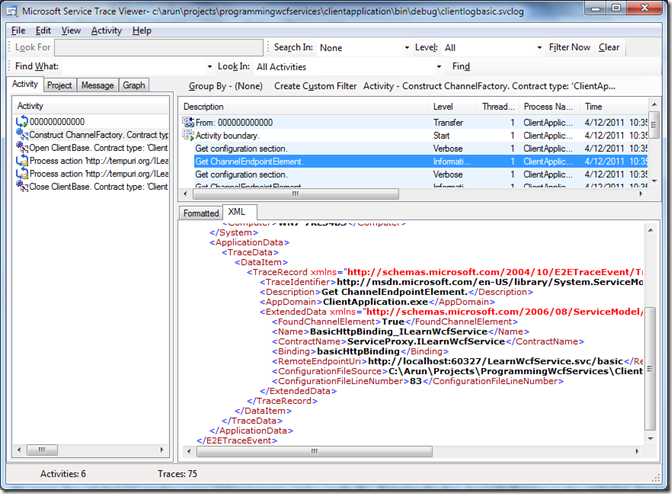
Task: Switch to the Project tab
Action: point(60,85)
